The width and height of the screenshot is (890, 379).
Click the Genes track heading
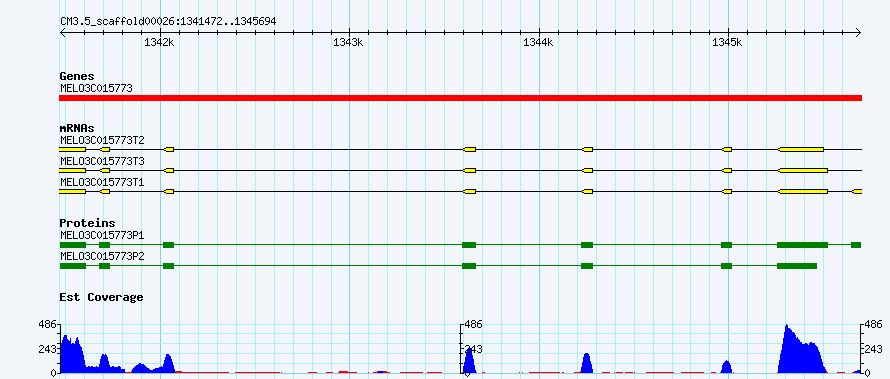[x=77, y=76]
